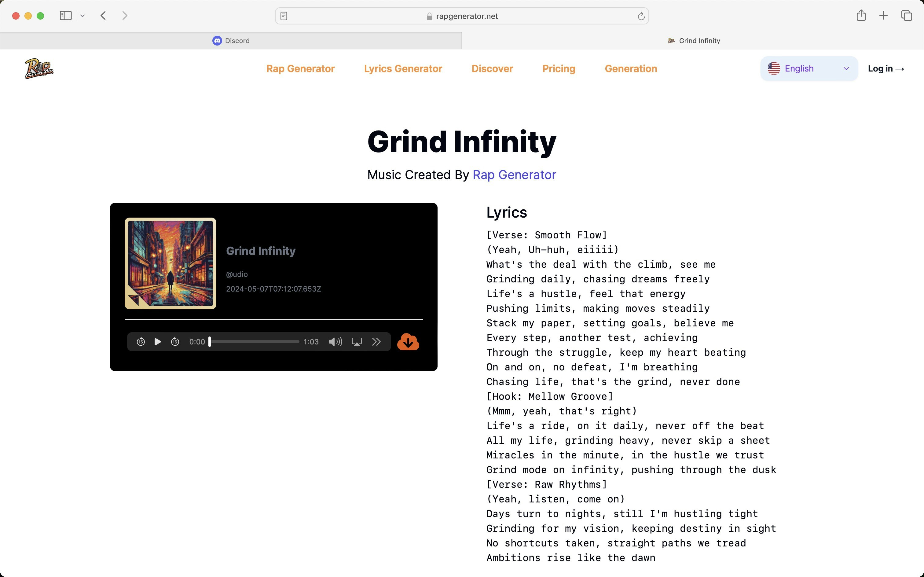
Task: Show more player options double chevron
Action: [376, 342]
